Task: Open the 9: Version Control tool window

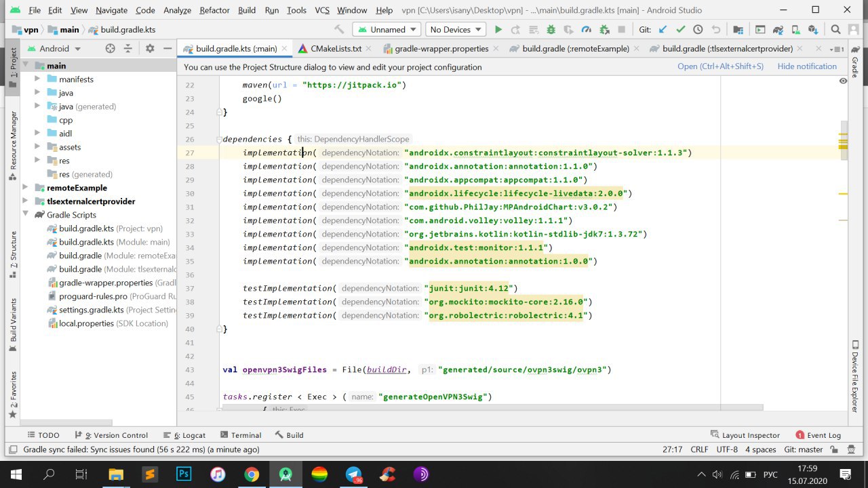Action: 111,435
